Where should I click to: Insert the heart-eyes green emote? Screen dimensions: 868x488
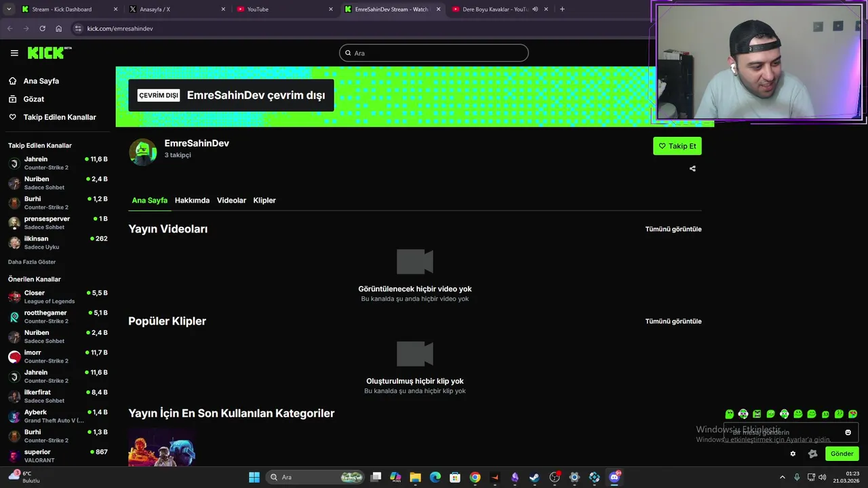852,414
